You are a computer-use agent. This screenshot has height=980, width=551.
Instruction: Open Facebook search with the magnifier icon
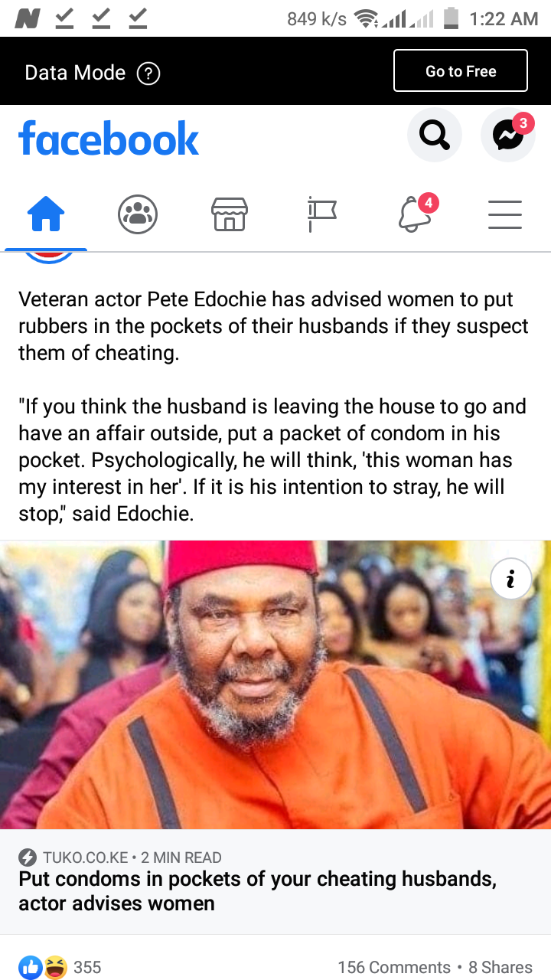click(435, 136)
